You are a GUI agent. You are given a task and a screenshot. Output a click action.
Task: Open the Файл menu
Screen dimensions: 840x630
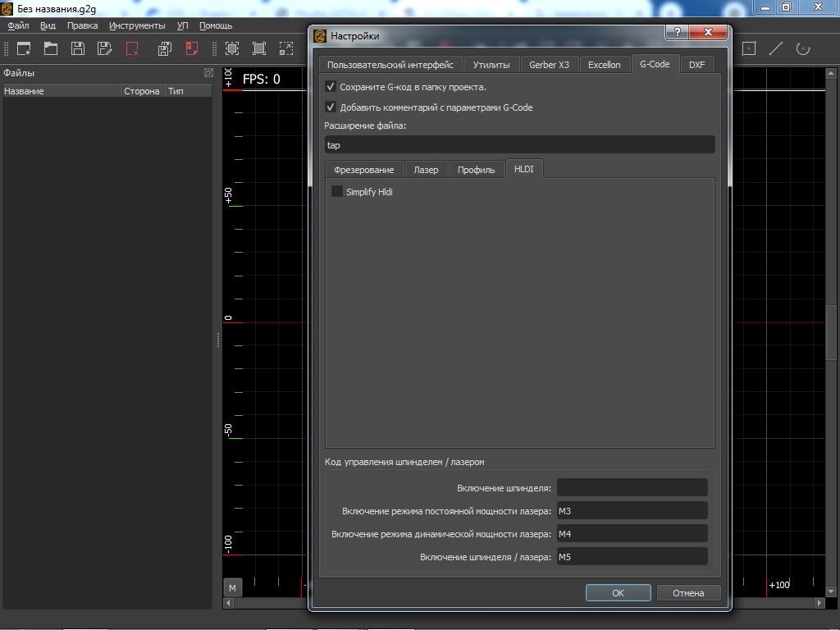point(18,25)
